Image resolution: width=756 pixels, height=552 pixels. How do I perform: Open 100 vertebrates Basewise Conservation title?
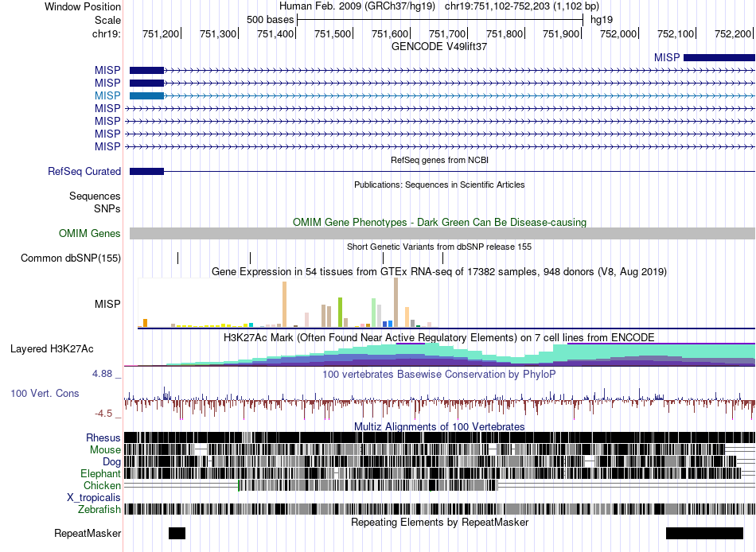(439, 374)
